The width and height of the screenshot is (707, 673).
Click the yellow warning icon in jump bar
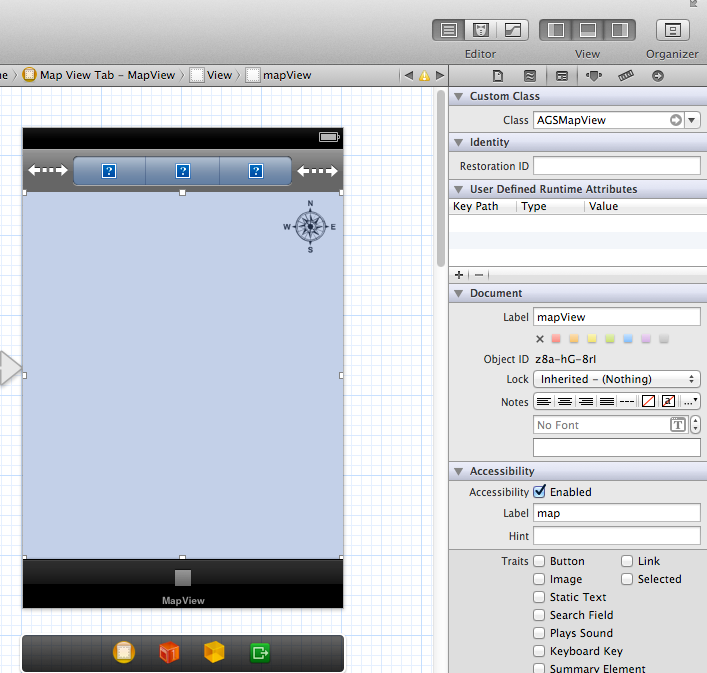coord(424,75)
